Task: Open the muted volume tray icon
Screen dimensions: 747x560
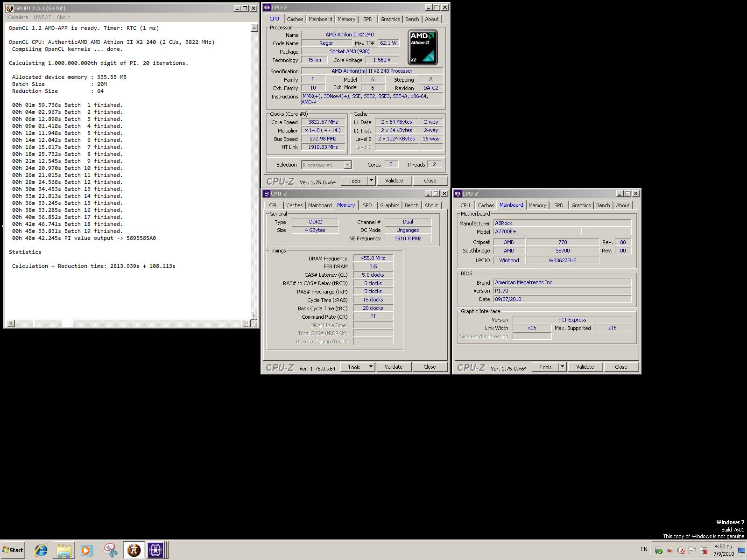Action: click(x=681, y=550)
